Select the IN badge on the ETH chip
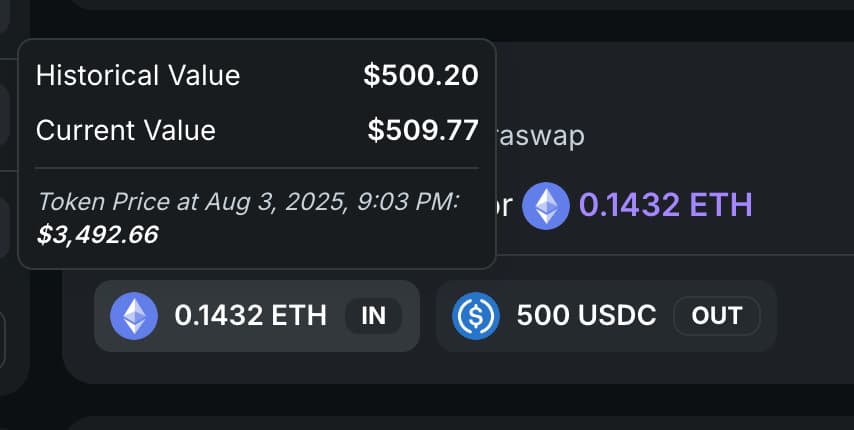The height and width of the screenshot is (430, 854). pyautogui.click(x=373, y=316)
